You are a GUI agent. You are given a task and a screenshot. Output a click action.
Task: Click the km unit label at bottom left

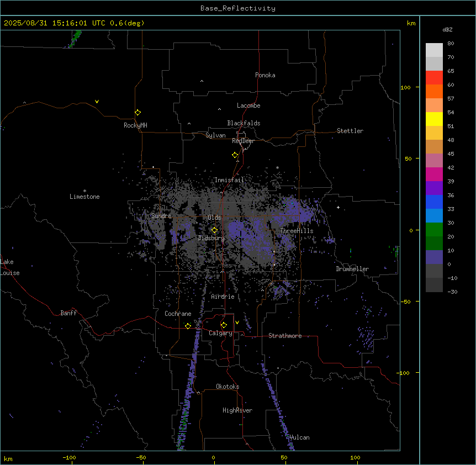click(x=8, y=459)
